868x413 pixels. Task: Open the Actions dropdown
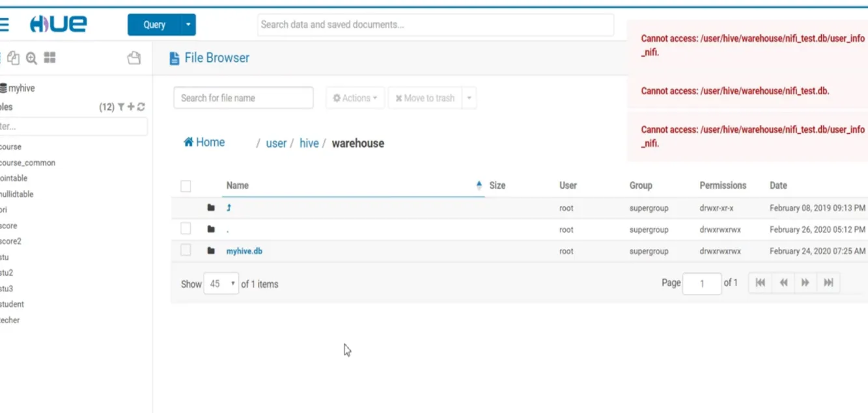click(x=355, y=98)
